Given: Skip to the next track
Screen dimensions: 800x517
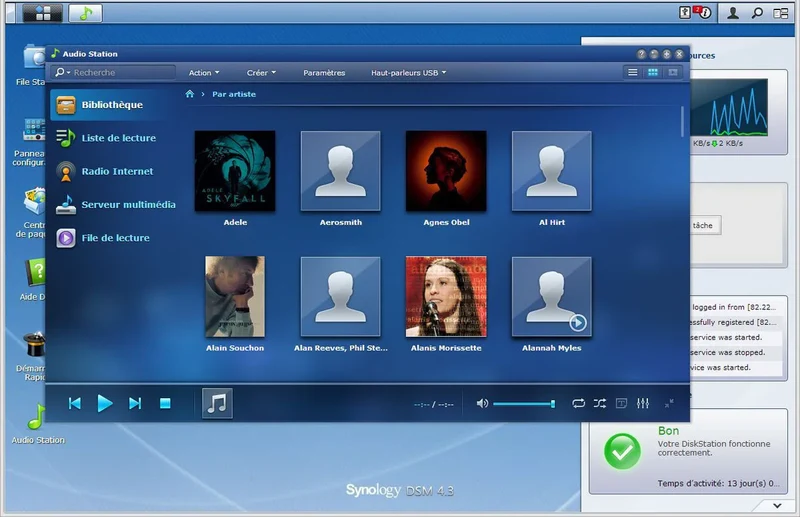Looking at the screenshot, I should coord(135,403).
